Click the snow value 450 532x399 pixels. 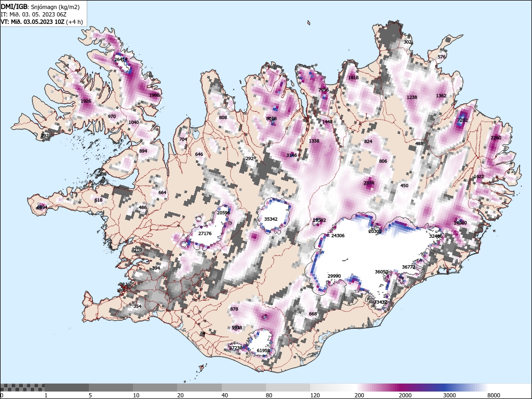coord(404,186)
